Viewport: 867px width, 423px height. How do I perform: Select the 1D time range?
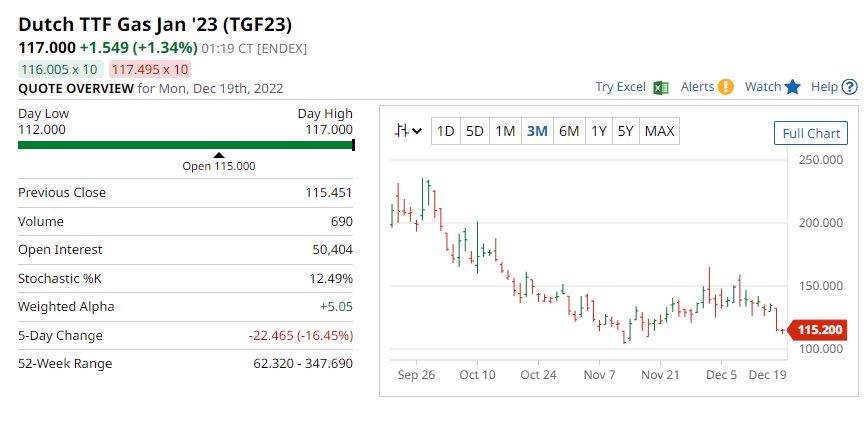point(445,131)
